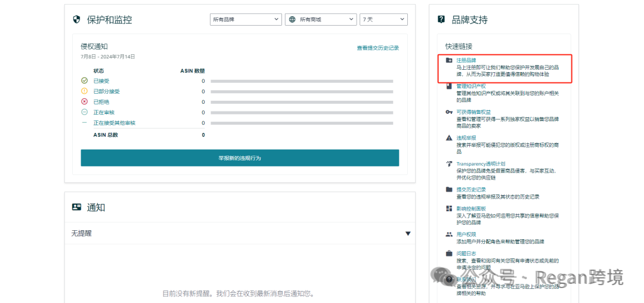Click the dash icon for 正在接受其他审核
The height and width of the screenshot is (303, 644).
coord(85,123)
